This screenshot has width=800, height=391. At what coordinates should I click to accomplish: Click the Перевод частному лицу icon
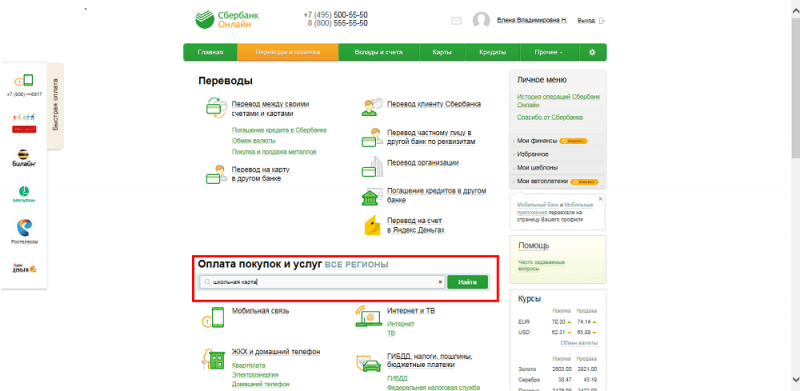371,137
